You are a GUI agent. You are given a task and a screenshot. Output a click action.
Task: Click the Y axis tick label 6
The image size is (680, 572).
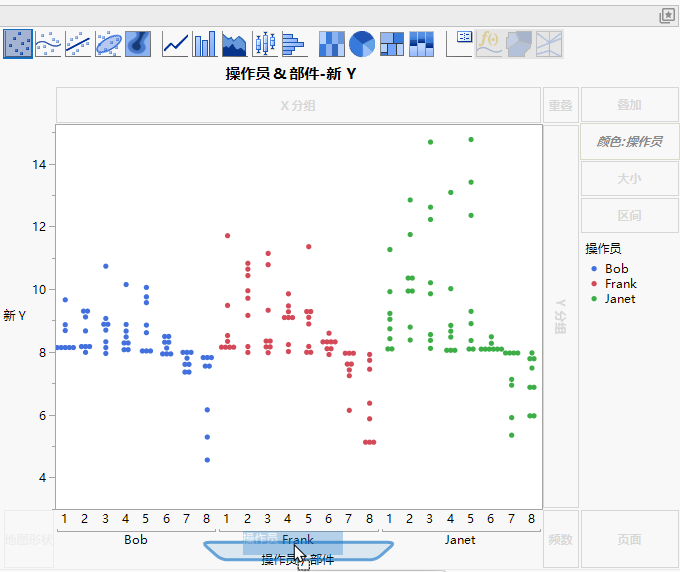42,415
